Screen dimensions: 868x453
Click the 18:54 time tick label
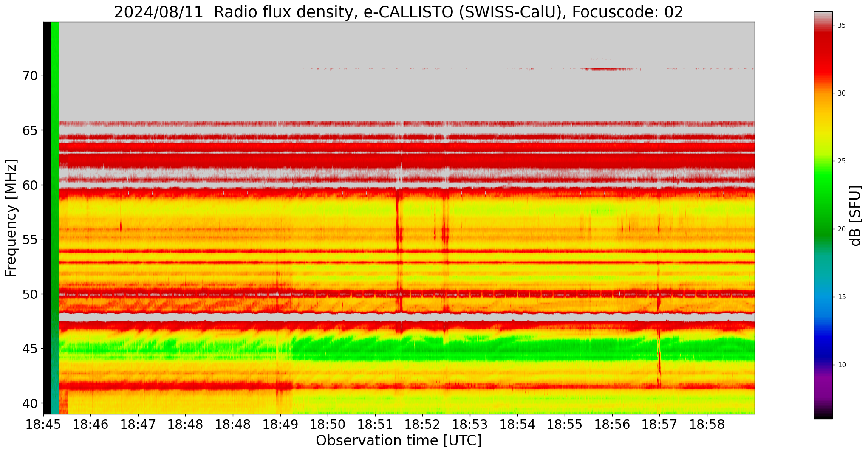click(x=517, y=424)
